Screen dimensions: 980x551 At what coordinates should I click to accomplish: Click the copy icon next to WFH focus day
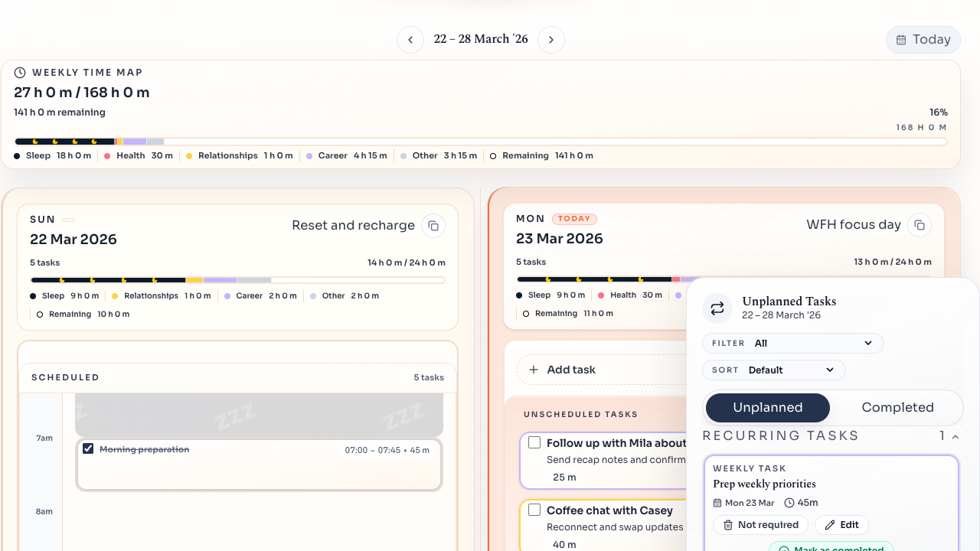click(920, 225)
